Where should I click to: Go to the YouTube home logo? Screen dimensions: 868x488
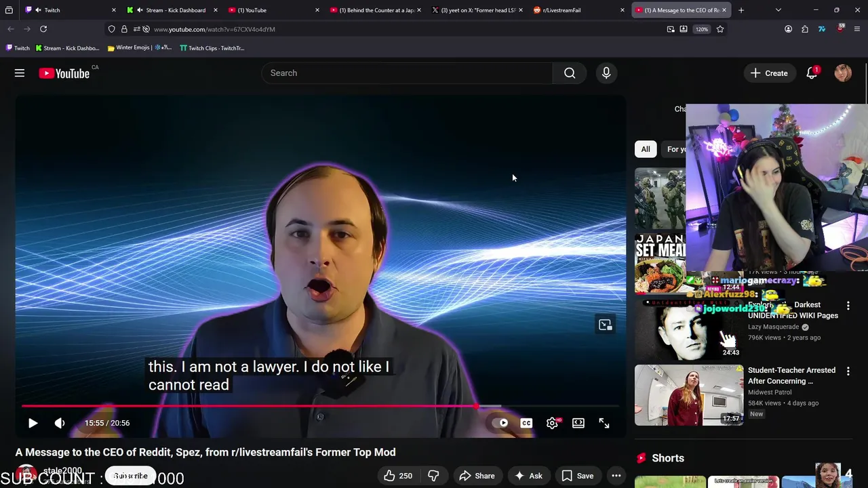pos(64,73)
